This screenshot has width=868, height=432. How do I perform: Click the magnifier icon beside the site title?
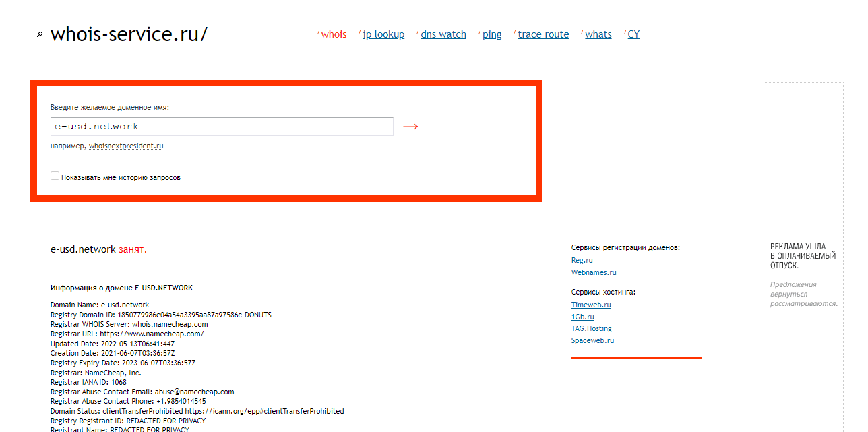pyautogui.click(x=40, y=35)
